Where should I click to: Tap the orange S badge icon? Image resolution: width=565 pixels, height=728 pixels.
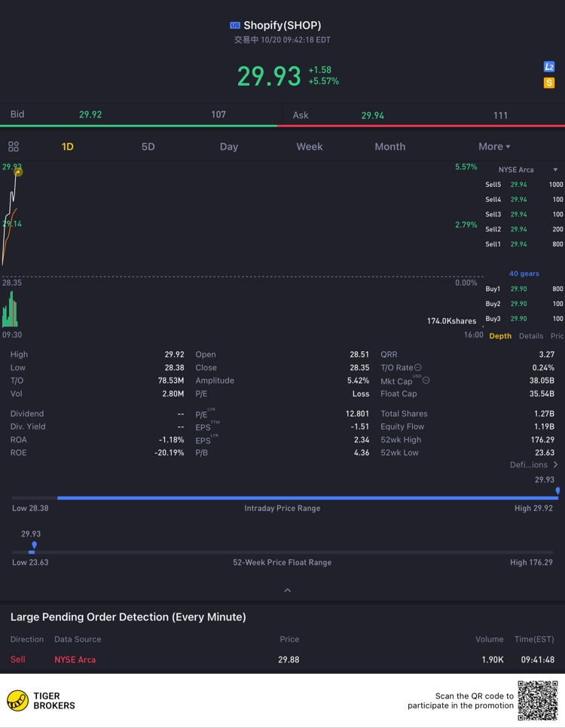click(x=548, y=83)
